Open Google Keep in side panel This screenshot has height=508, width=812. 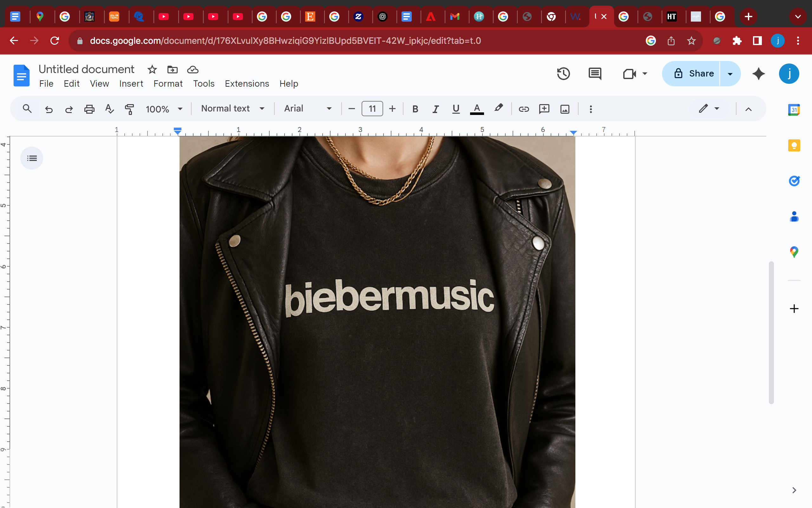(x=794, y=145)
